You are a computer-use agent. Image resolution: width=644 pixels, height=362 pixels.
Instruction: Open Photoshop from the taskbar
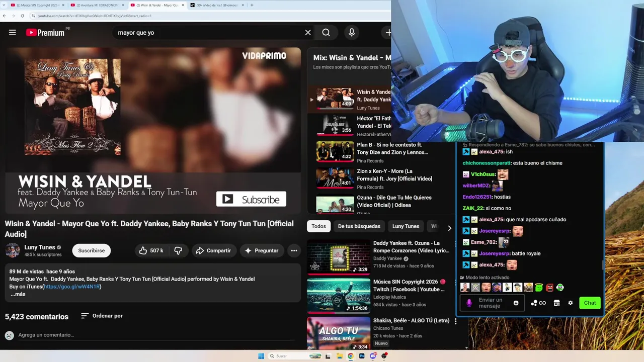362,356
